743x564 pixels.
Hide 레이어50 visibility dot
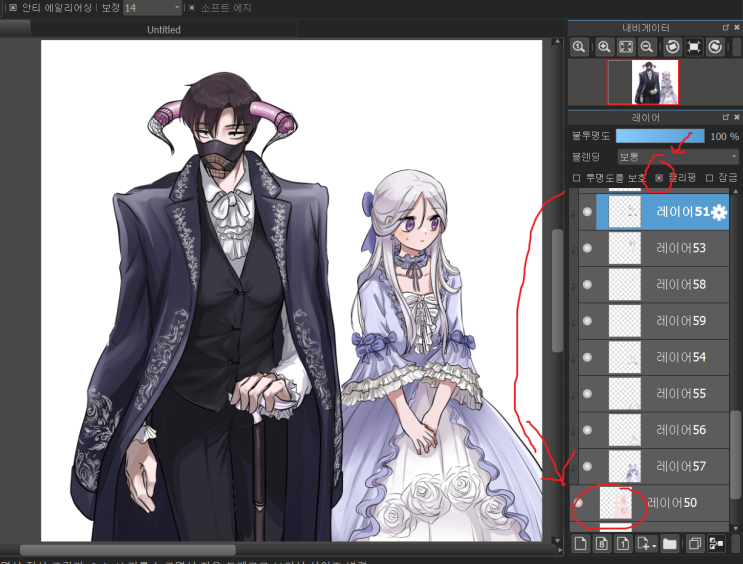pyautogui.click(x=579, y=503)
